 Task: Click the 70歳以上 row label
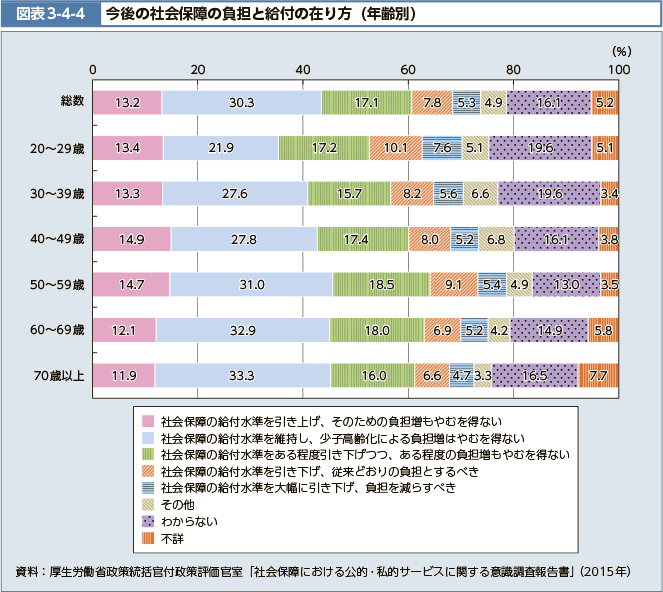(x=58, y=376)
